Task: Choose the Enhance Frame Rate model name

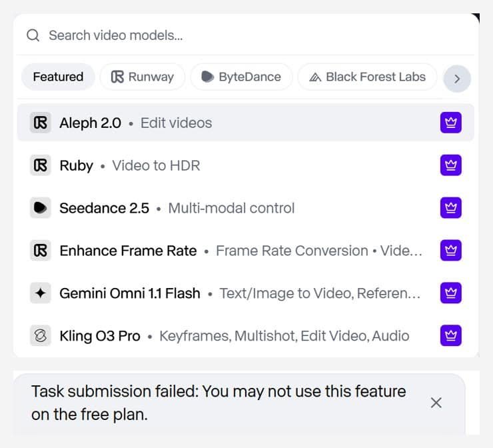Action: coord(128,251)
